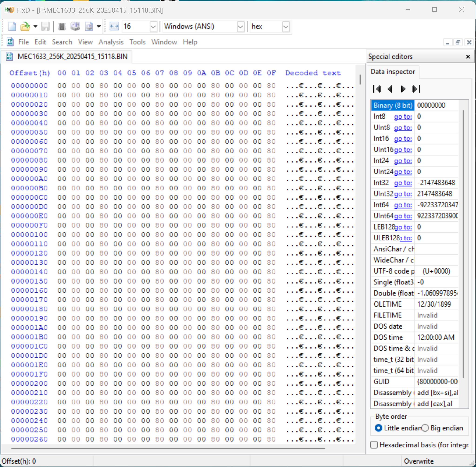Jump to last byte in Data inspector
Viewport: 476px width, 467px height.
(x=416, y=89)
